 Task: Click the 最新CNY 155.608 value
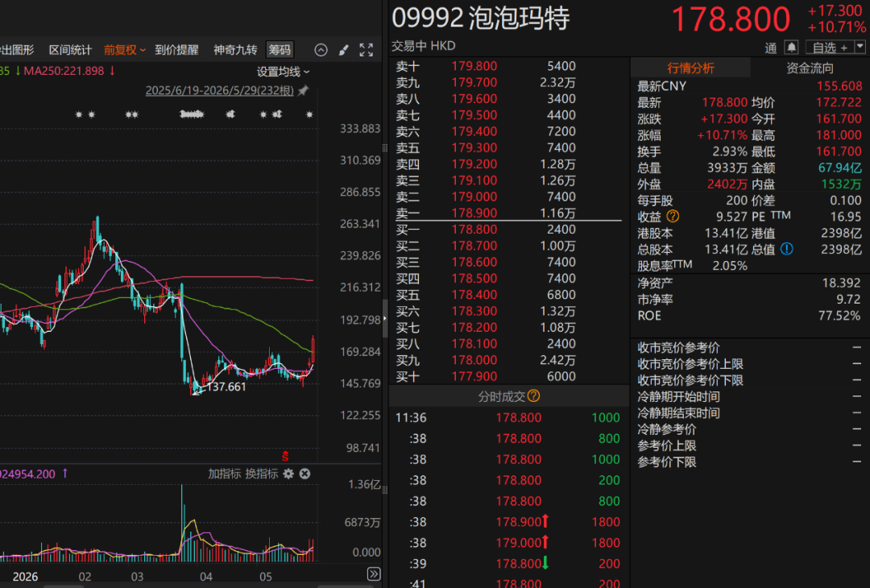[x=839, y=86]
